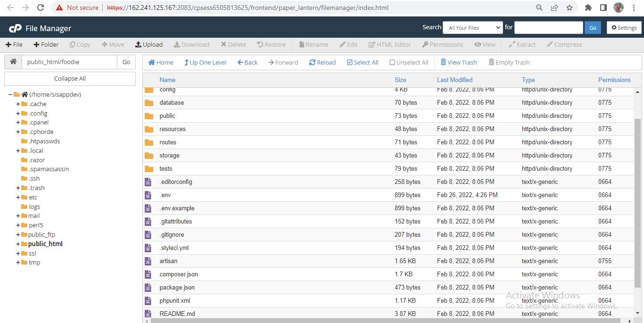Click Select All checkbox button
Viewport: 644px width, 323px height.
(363, 62)
